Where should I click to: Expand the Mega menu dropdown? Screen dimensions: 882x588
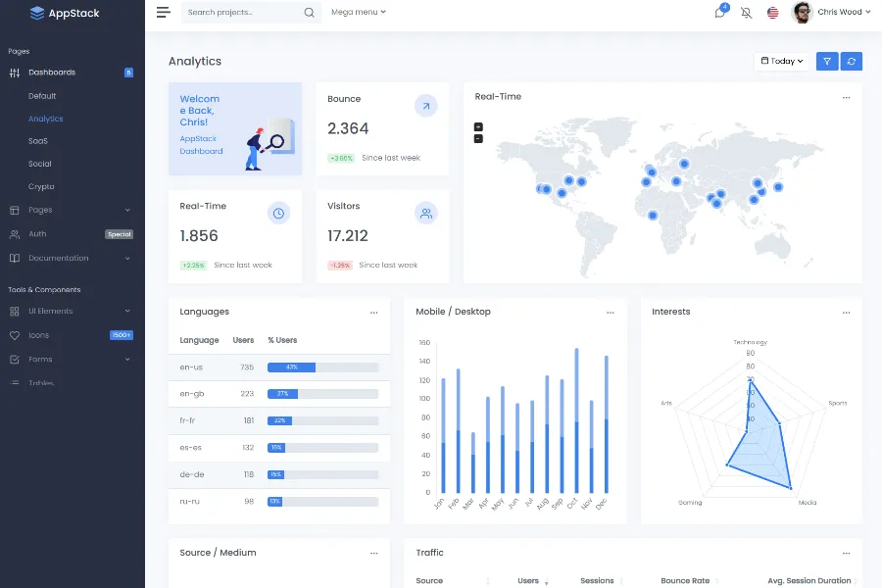[x=358, y=13]
